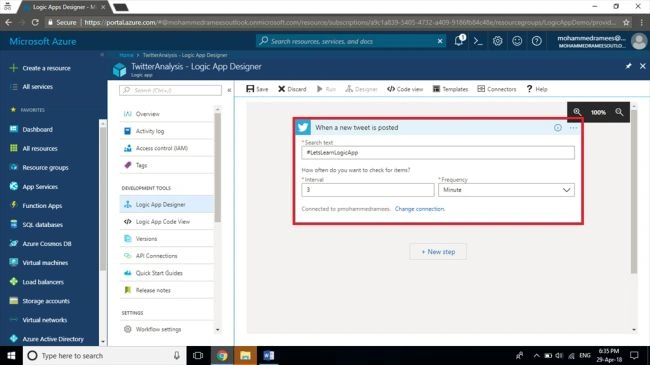The width and height of the screenshot is (650, 365).
Task: Save the logic app
Action: pos(257,89)
